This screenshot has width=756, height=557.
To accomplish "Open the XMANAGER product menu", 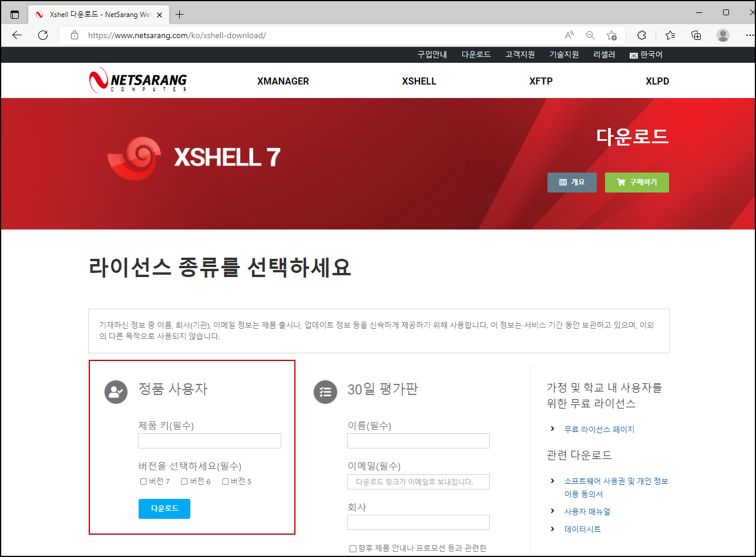I will (283, 81).
